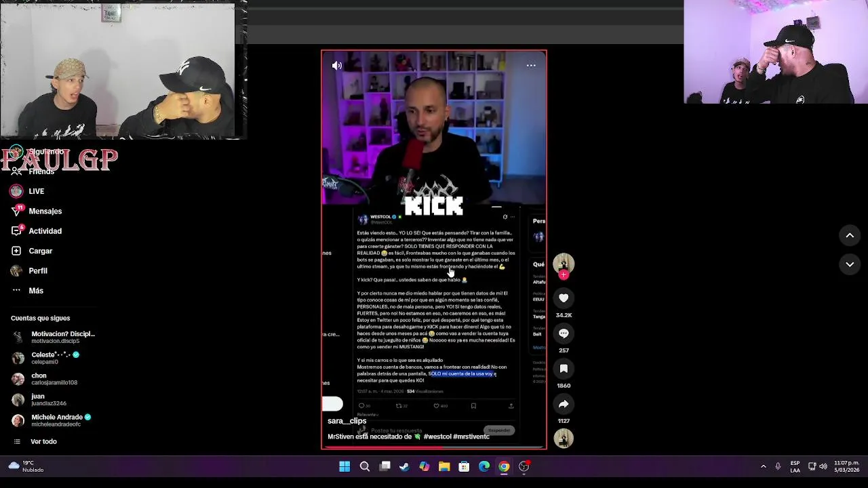Go to next video with down chevron

850,264
